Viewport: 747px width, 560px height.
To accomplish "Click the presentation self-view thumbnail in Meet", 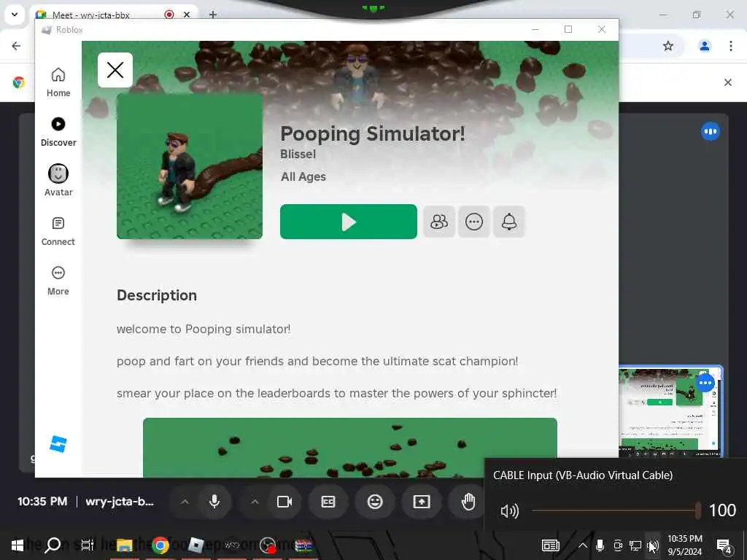I will (x=671, y=412).
